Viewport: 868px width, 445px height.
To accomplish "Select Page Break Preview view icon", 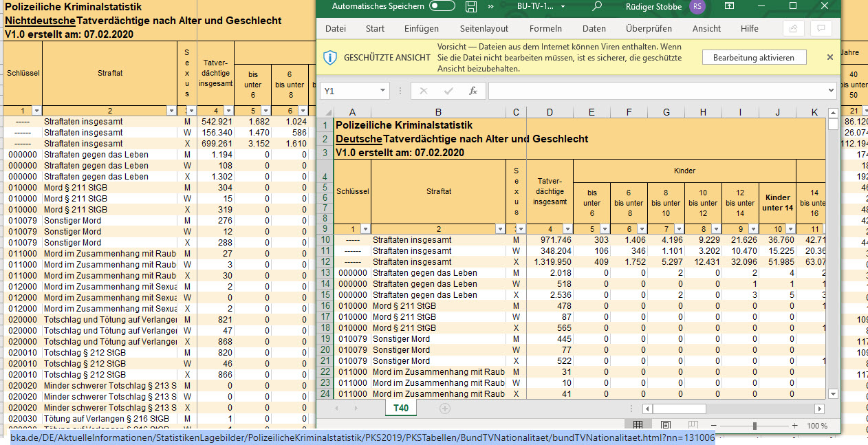I will click(693, 426).
